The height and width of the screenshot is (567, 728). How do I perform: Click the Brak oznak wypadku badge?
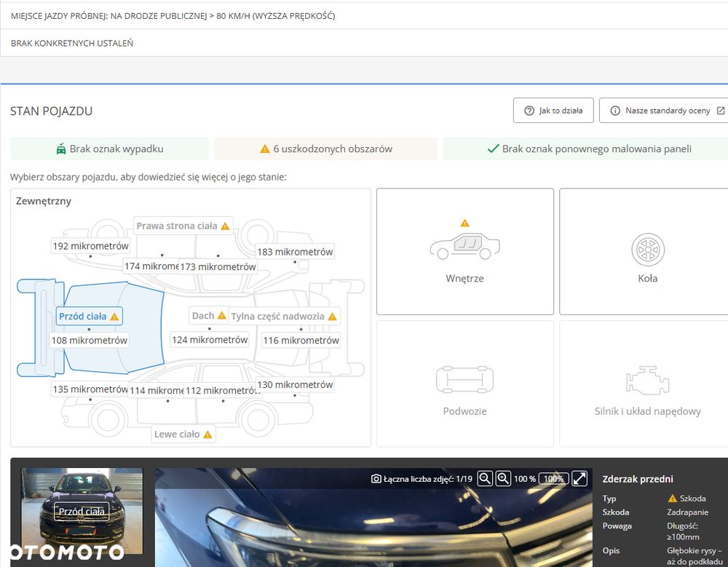110,148
